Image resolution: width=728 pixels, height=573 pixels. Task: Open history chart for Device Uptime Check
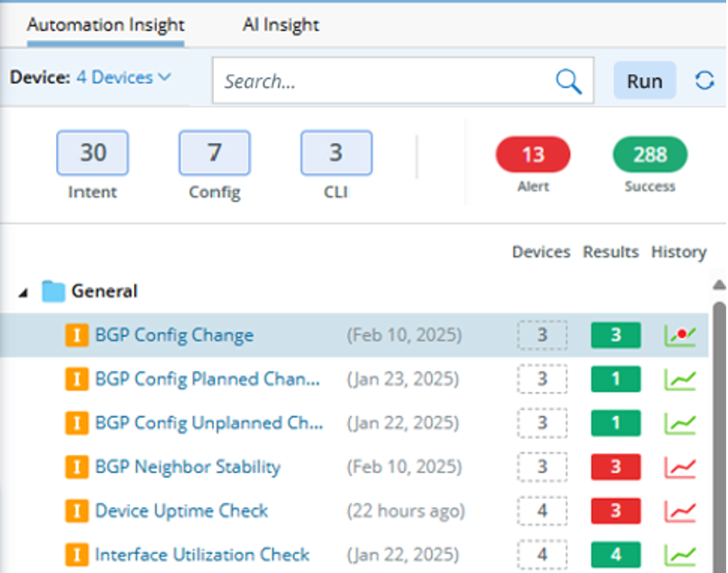point(679,511)
